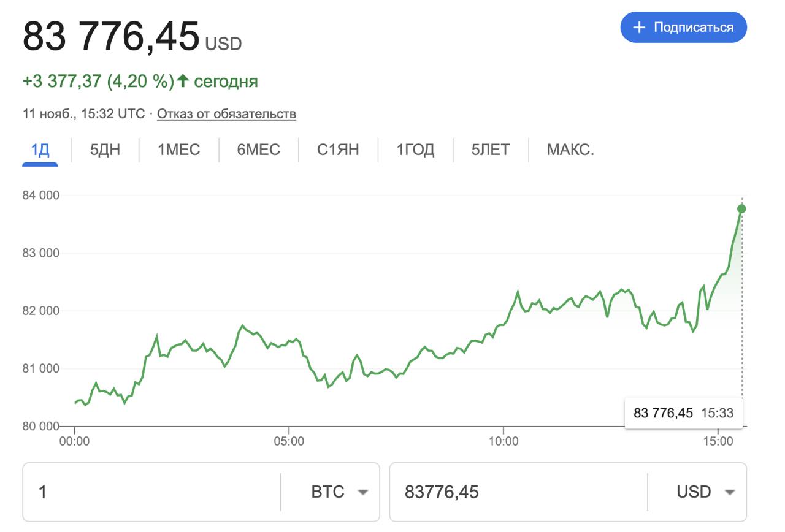This screenshot has height=532, width=785.
Task: Click the plus icon in Подписаться
Action: 639,28
